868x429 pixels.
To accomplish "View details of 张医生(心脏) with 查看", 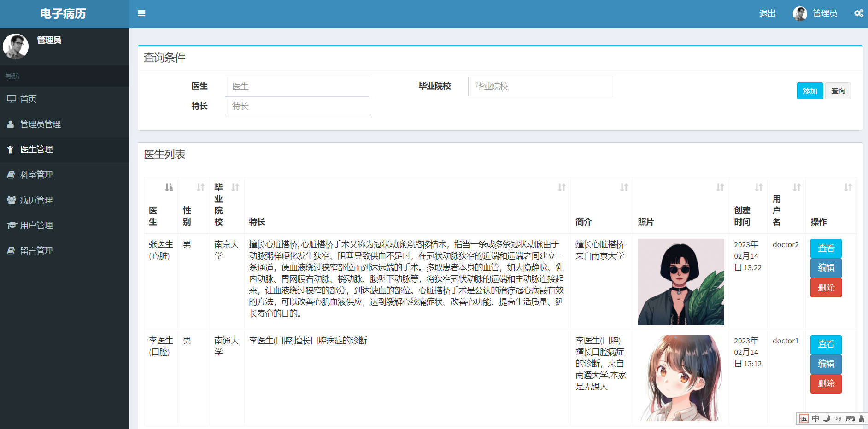I will (826, 249).
